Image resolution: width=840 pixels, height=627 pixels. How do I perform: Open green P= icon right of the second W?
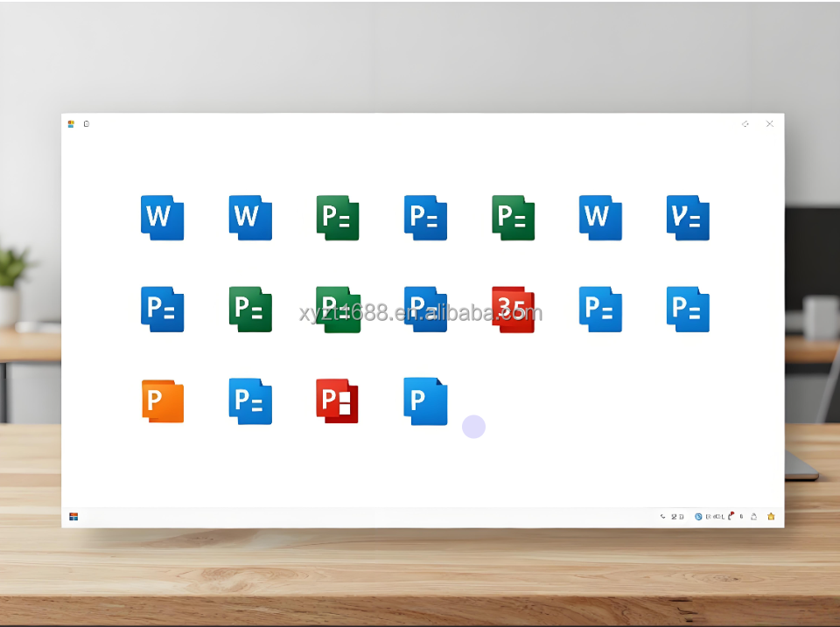[x=338, y=218]
